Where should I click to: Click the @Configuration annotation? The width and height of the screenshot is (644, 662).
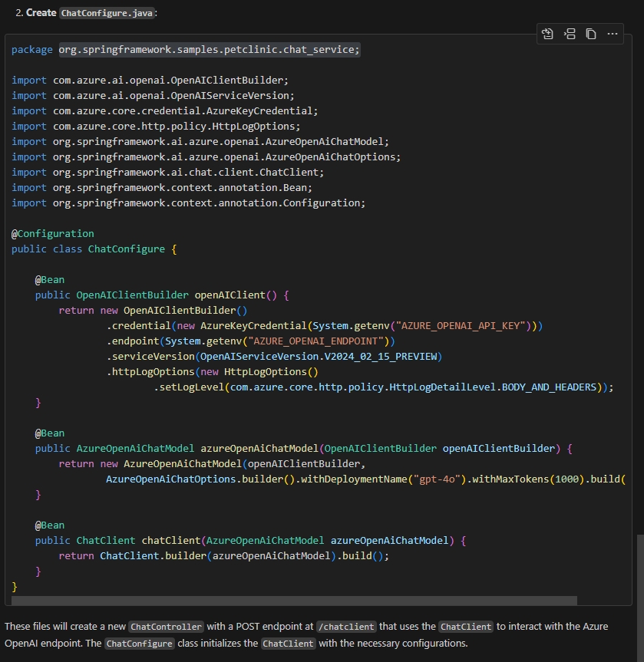tap(53, 233)
